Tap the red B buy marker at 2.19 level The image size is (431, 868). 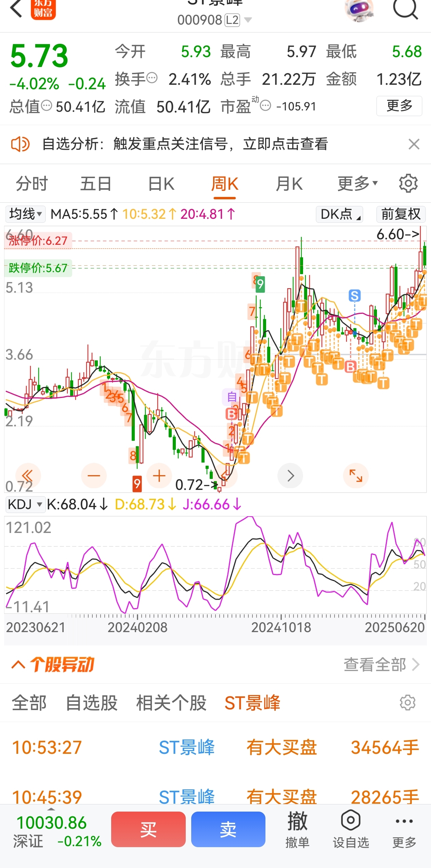pyautogui.click(x=232, y=414)
